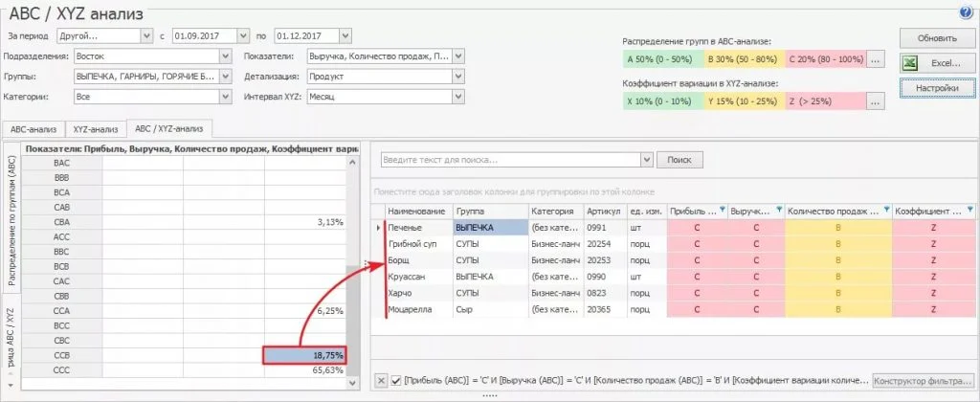
Task: Click the yellow B 30% (50 - 80%) swatch
Action: (x=745, y=60)
